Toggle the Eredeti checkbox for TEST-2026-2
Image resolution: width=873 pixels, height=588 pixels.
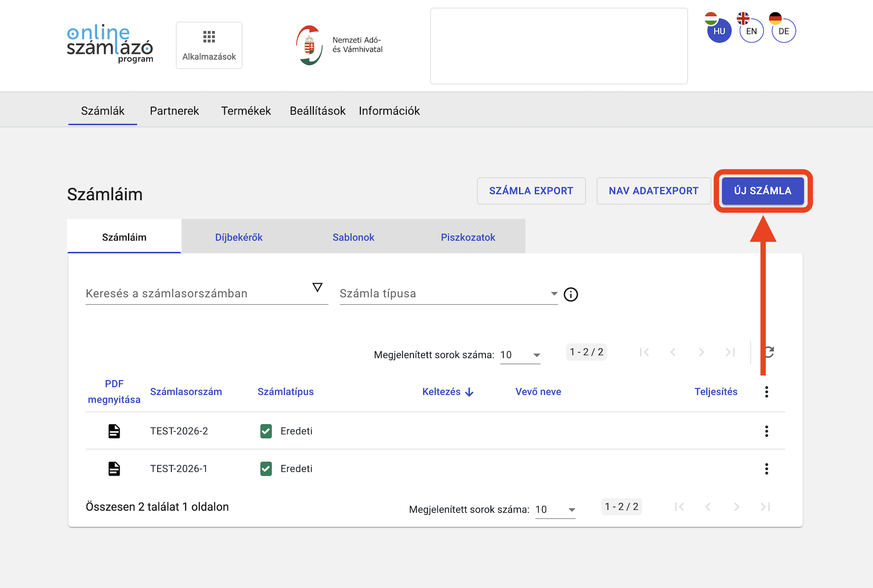[x=266, y=431]
